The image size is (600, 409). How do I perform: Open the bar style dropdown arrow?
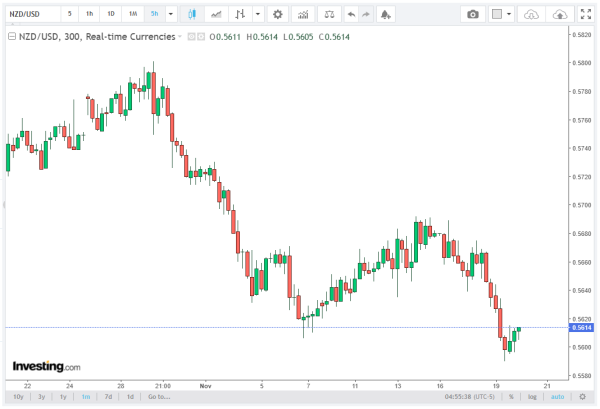tap(258, 15)
